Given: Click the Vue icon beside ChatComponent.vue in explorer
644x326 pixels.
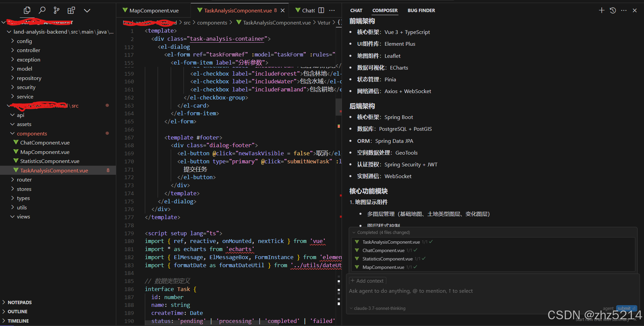Looking at the screenshot, I should [16, 142].
